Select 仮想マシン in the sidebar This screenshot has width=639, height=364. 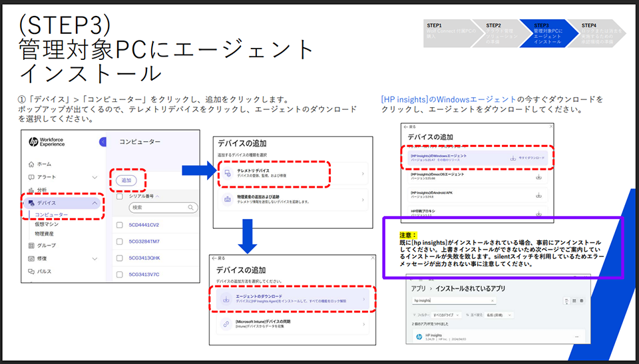[x=47, y=224]
